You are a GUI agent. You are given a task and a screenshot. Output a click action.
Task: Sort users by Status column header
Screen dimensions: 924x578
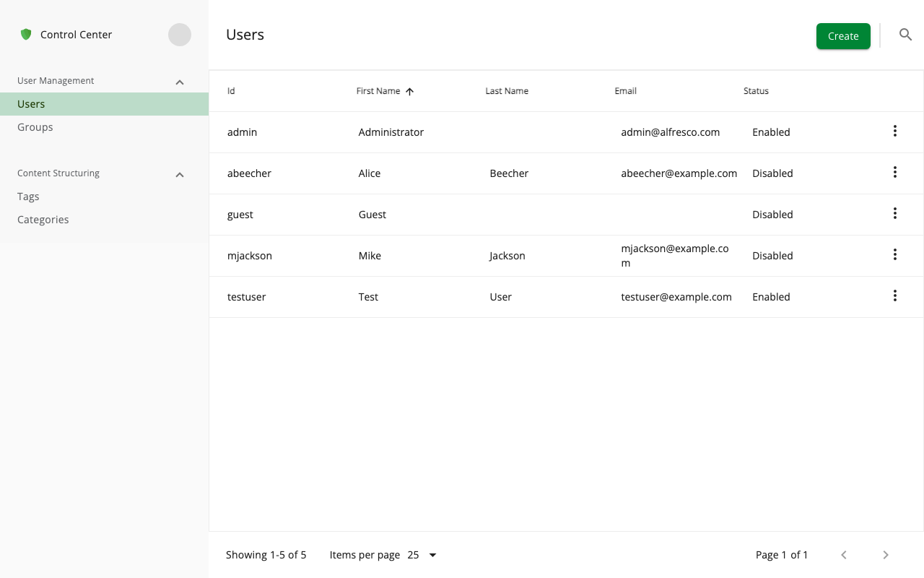coord(756,91)
